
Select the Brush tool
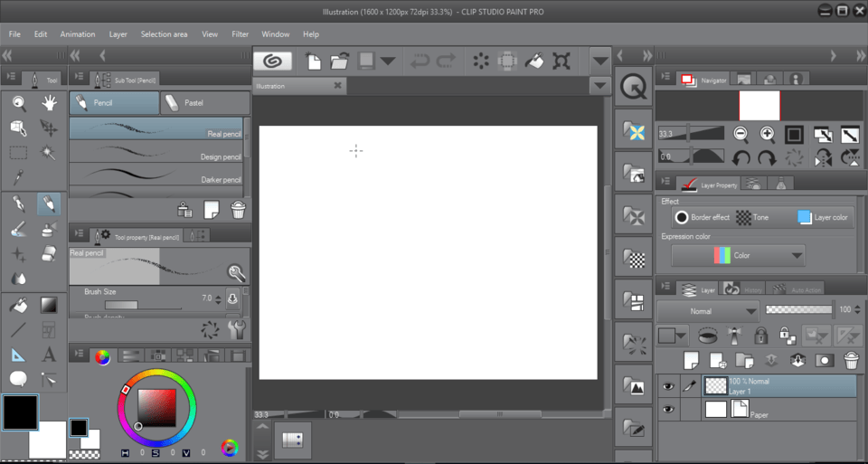[x=18, y=229]
